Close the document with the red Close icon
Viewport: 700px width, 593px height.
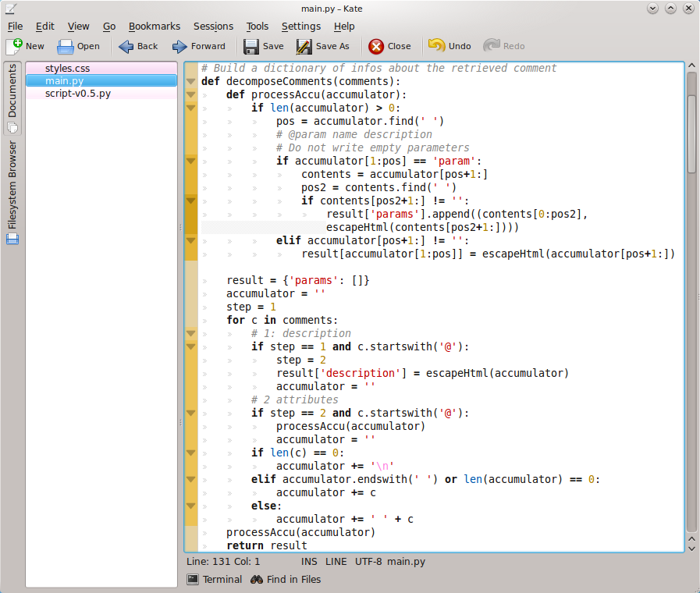376,46
